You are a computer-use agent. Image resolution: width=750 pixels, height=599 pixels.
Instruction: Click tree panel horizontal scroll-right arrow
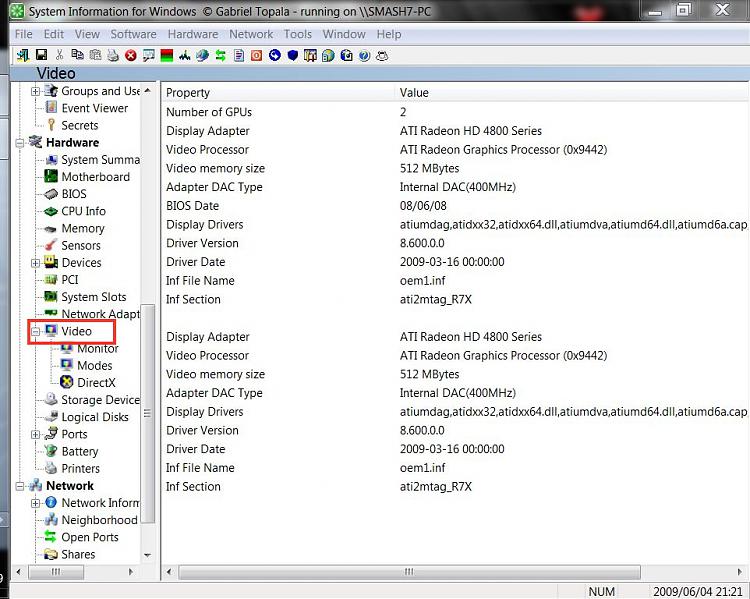point(131,571)
